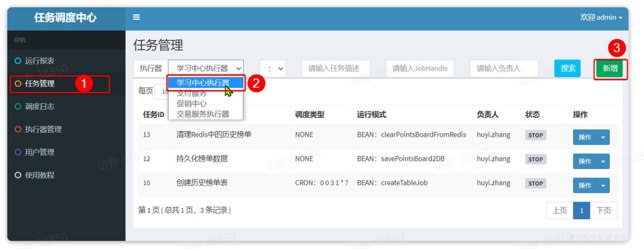Go to 下页 next page
The height and width of the screenshot is (249, 644).
click(603, 210)
